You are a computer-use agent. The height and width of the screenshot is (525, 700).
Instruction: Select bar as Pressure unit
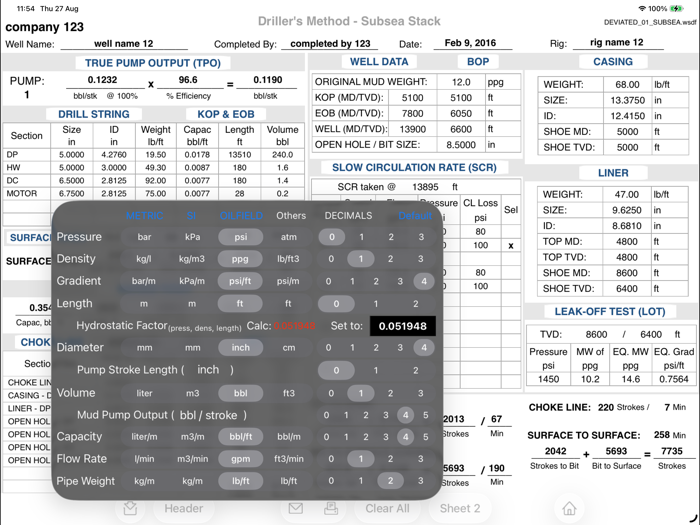pos(144,237)
